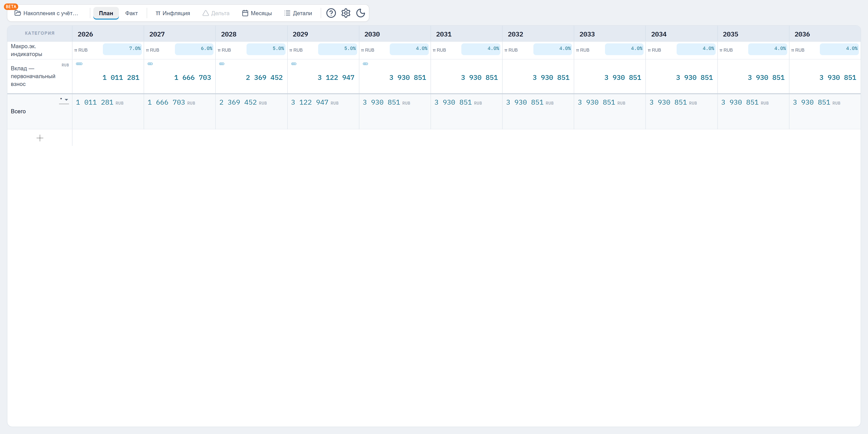This screenshot has height=434, width=868.
Task: Toggle the Инфляция mode
Action: coord(173,13)
